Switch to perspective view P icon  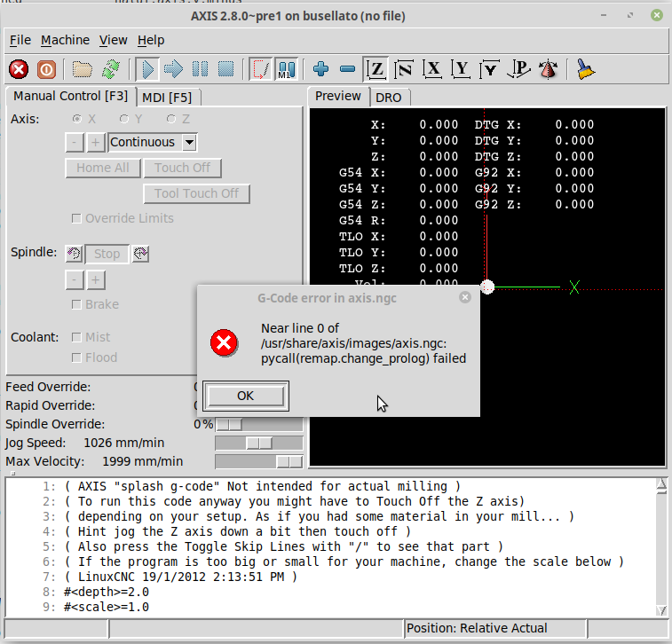point(519,69)
